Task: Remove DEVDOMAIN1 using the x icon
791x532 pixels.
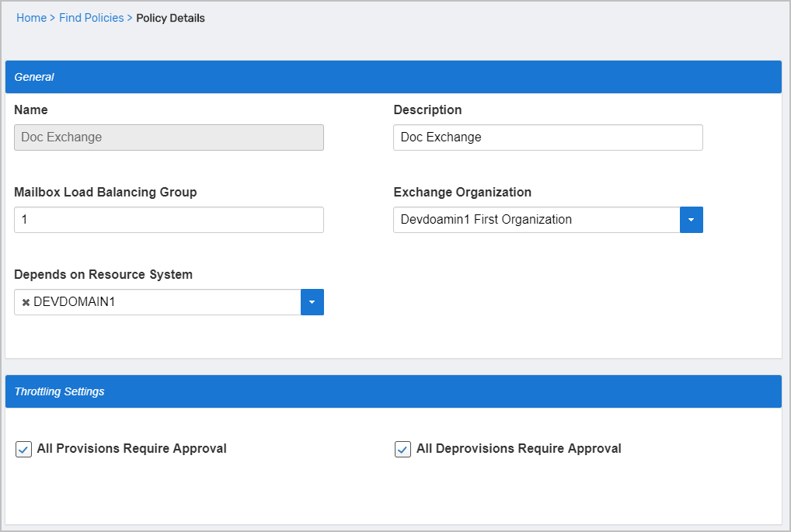Action: [x=26, y=303]
